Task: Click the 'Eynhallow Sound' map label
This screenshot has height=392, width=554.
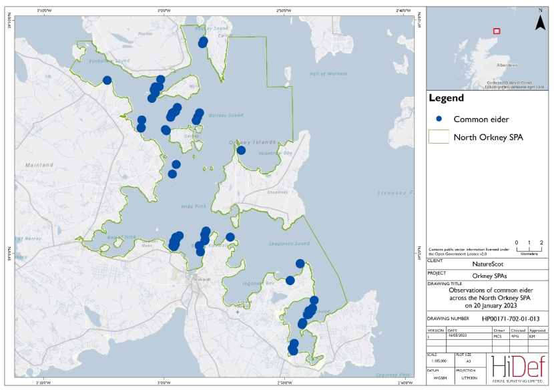Action: coord(109,61)
